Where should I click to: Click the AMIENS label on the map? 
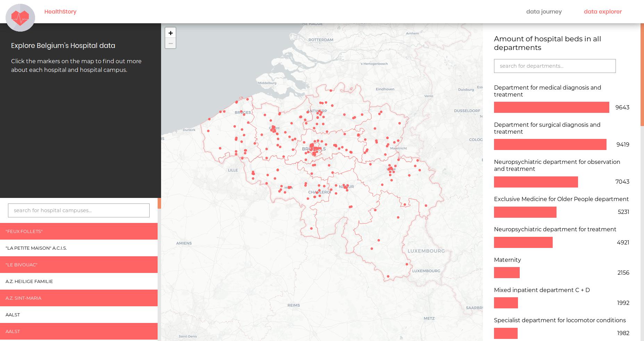click(184, 243)
